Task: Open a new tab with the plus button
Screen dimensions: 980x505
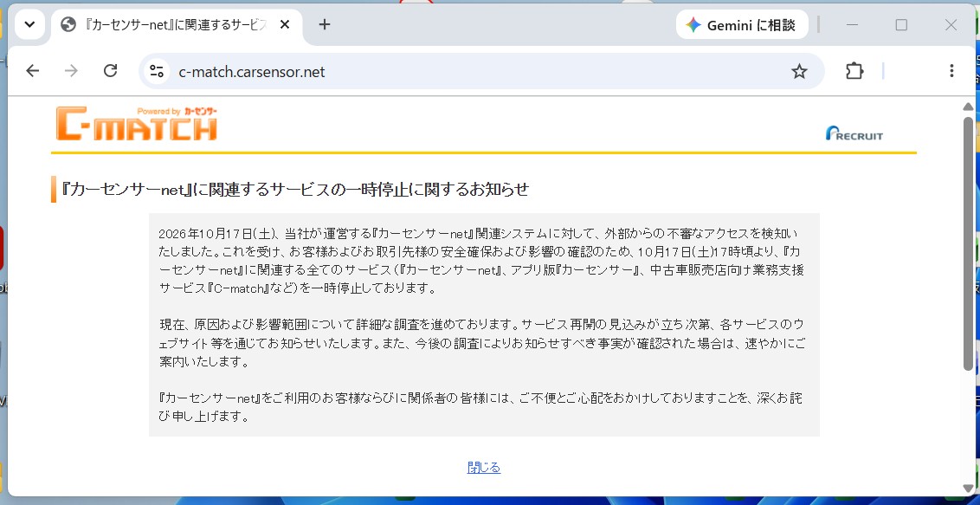Action: (x=324, y=25)
